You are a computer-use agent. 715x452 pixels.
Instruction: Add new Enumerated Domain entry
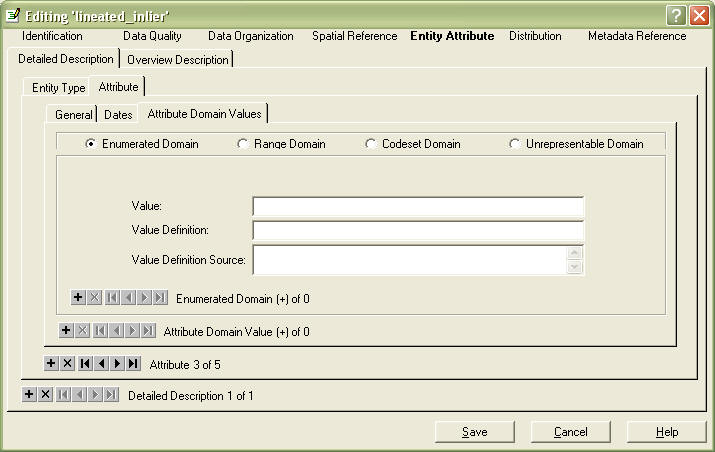pos(78,298)
